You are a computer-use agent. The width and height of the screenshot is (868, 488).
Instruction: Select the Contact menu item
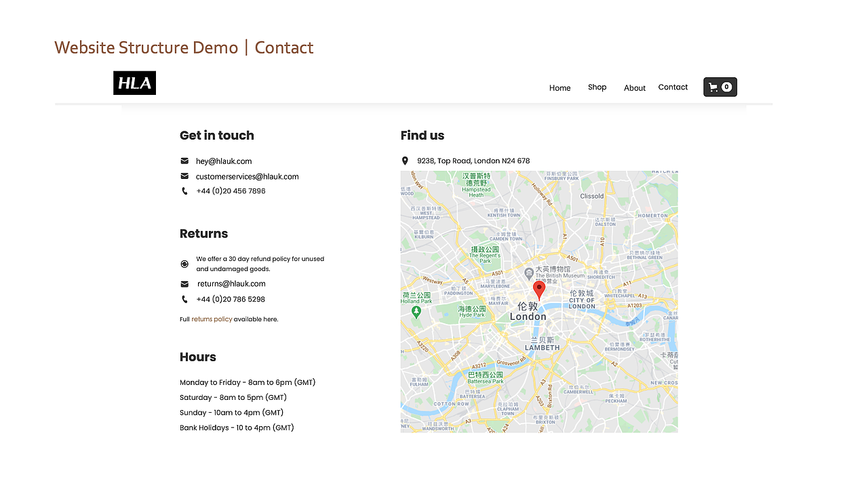[x=673, y=87]
